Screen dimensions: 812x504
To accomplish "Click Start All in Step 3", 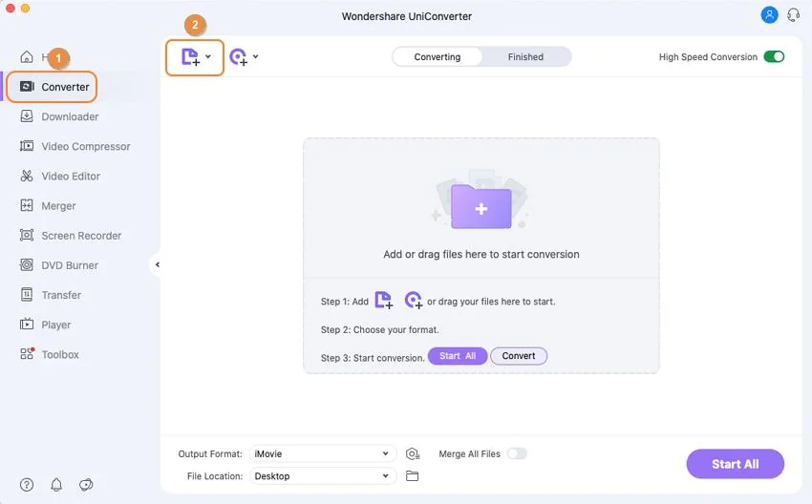I will click(x=458, y=356).
